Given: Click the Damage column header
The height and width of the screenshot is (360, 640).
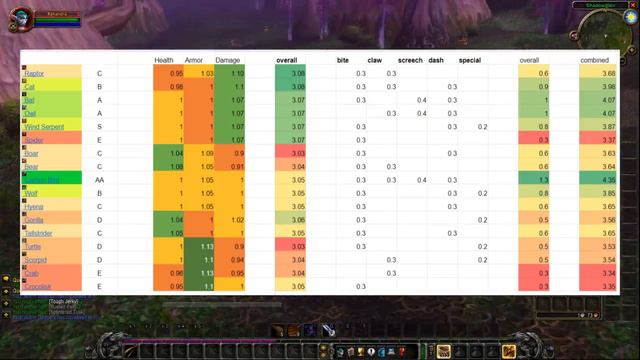Looking at the screenshot, I should point(228,60).
